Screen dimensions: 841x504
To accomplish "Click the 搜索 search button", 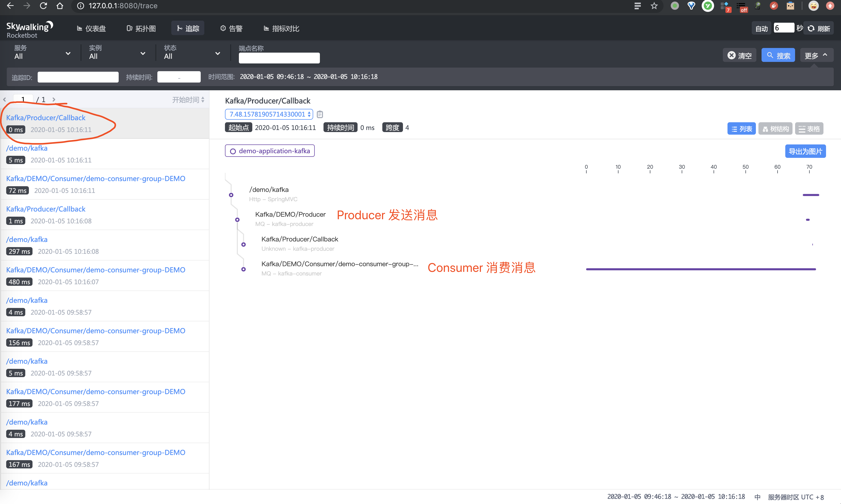I will click(778, 55).
